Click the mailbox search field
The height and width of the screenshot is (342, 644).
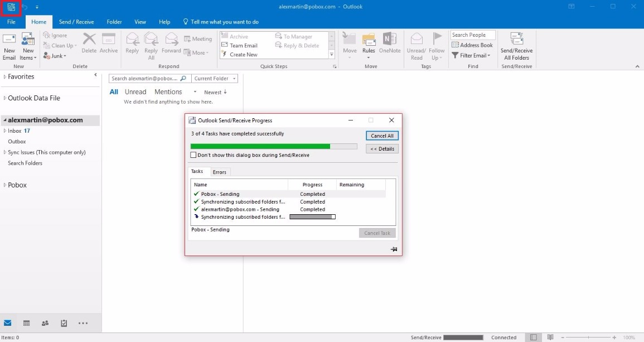pyautogui.click(x=144, y=79)
